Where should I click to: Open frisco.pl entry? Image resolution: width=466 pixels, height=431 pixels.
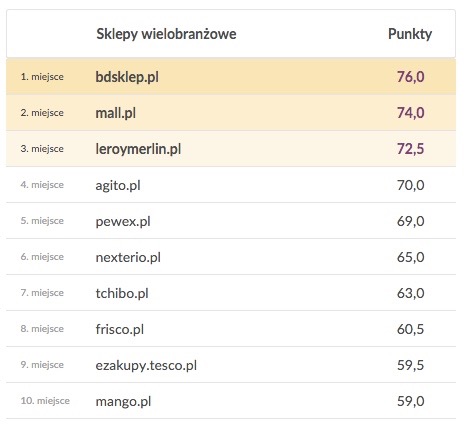(x=120, y=329)
